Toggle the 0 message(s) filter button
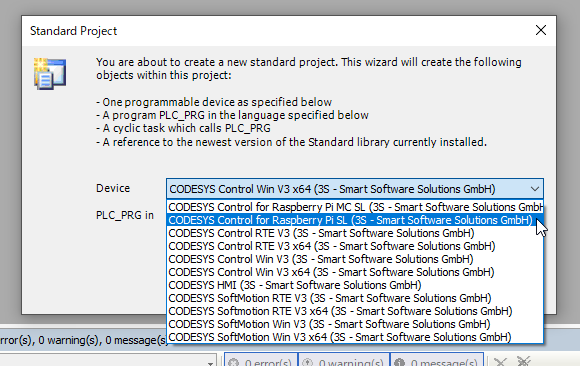580x366 pixels. [x=437, y=361]
